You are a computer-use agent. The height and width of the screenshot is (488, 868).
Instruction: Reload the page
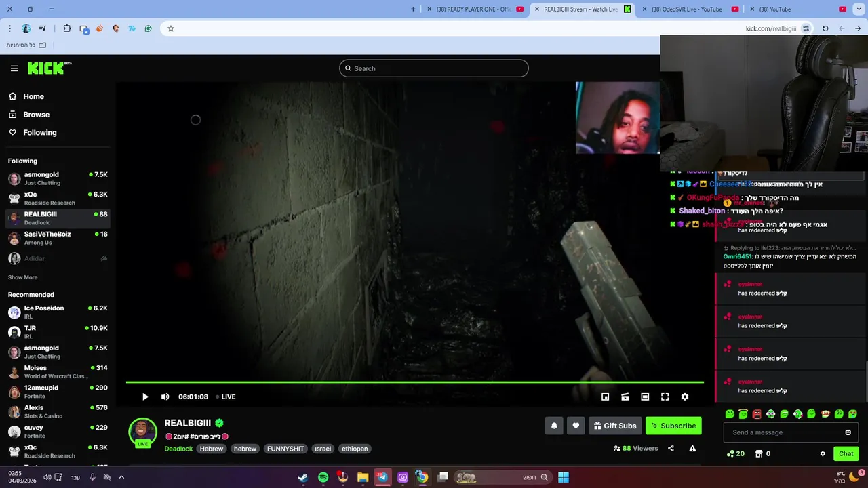(825, 28)
